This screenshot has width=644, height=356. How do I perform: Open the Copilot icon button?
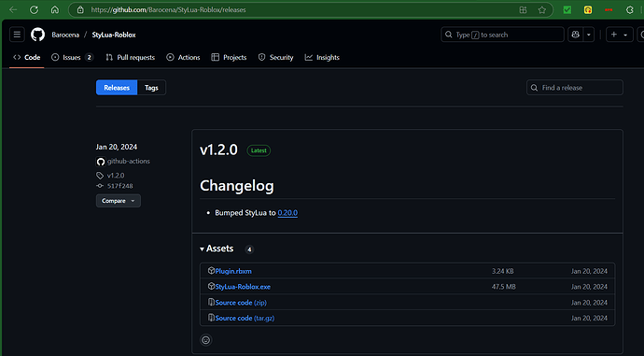point(576,35)
